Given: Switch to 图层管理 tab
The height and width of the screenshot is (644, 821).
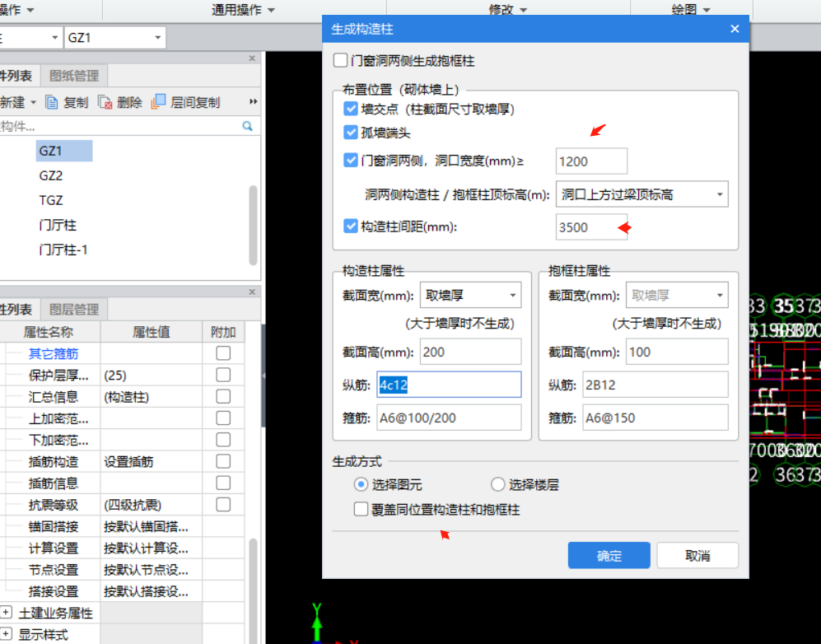Looking at the screenshot, I should 74,310.
